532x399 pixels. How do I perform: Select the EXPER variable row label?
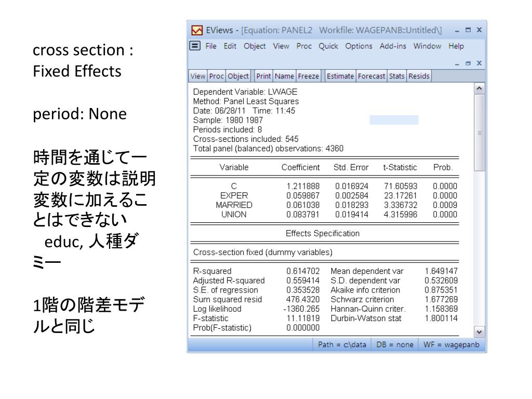coord(234,196)
